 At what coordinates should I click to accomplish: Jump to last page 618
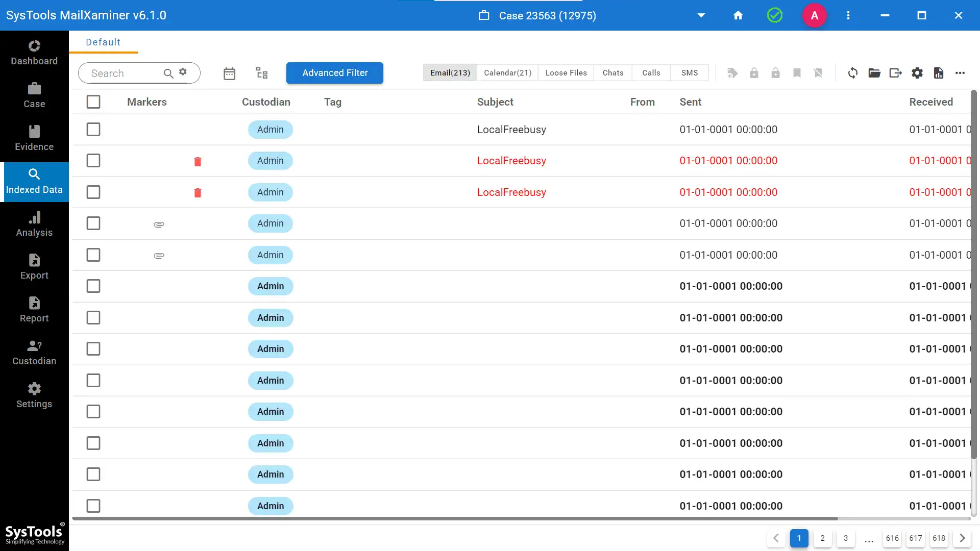pos(939,538)
